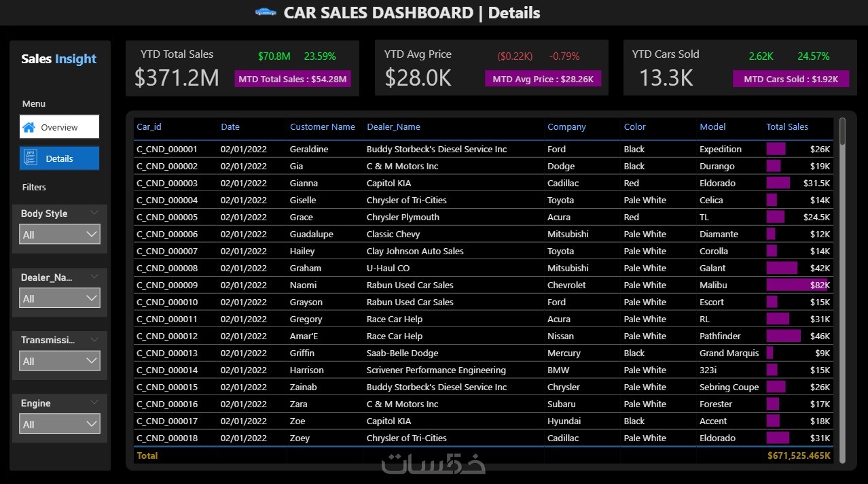Click model Expedition cell

tap(721, 149)
